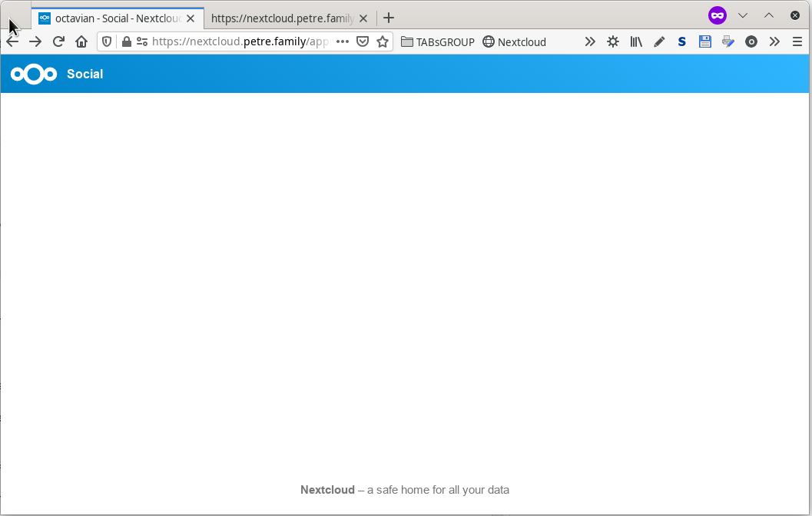Toggle the bookmark star for this page
Image resolution: width=812 pixels, height=516 pixels.
(x=383, y=41)
